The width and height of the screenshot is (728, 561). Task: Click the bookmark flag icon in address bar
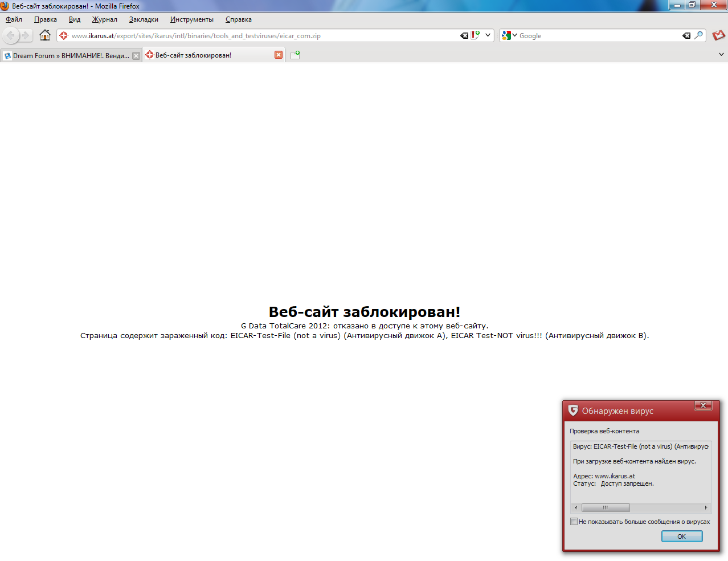(x=476, y=35)
